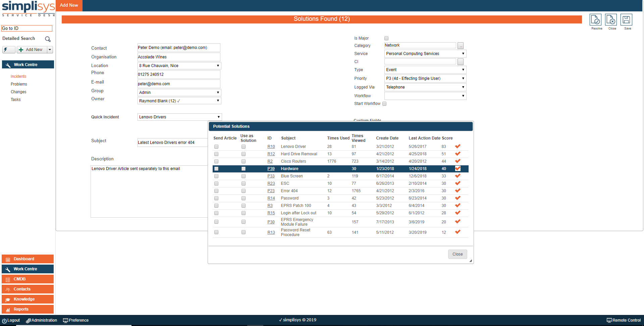Screen dimensions: 644x326
Task: Open Detailed Search magnifier icon
Action: (48, 39)
